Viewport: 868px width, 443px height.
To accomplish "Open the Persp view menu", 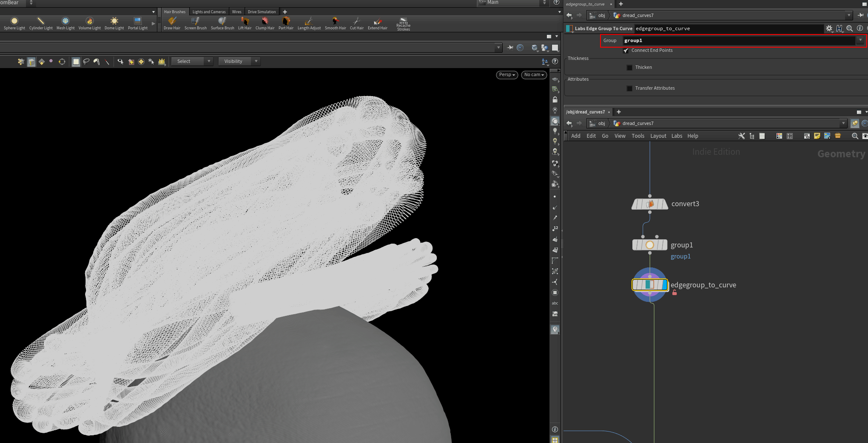I will 507,75.
